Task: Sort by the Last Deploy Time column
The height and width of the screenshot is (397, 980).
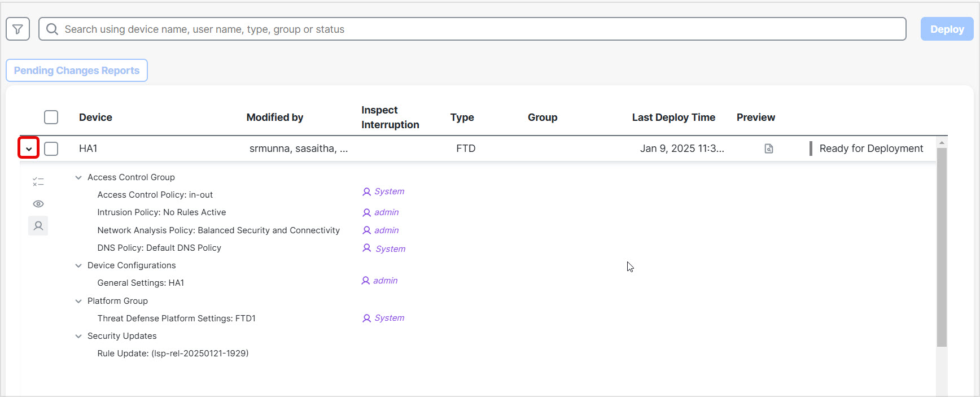Action: [x=673, y=117]
